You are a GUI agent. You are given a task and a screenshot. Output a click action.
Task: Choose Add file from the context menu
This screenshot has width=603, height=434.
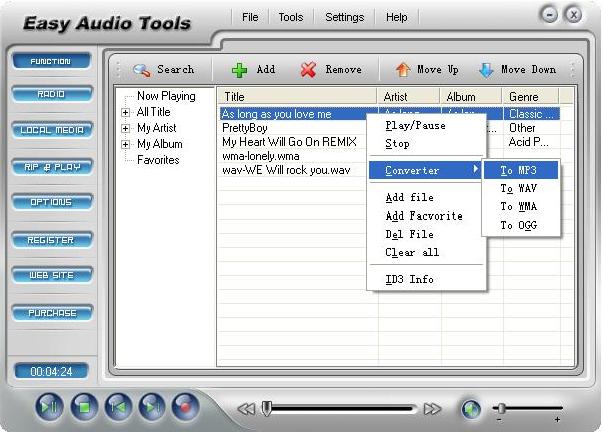pos(426,198)
